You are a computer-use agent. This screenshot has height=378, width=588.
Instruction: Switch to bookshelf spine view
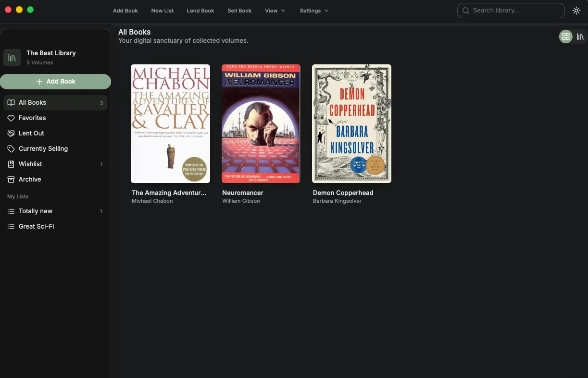pos(580,37)
